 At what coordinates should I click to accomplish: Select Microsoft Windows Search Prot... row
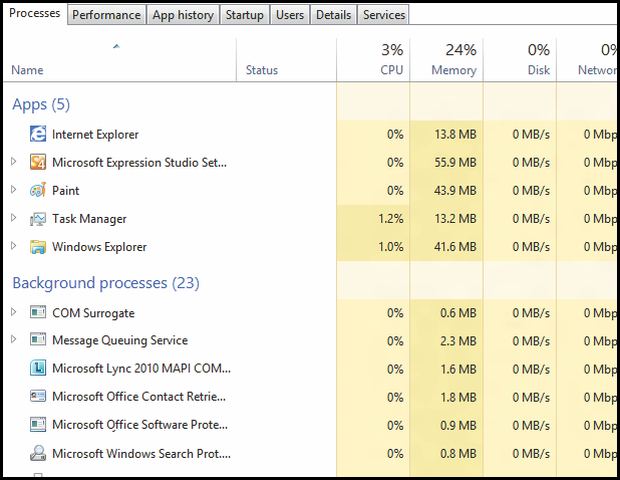[x=310, y=453]
